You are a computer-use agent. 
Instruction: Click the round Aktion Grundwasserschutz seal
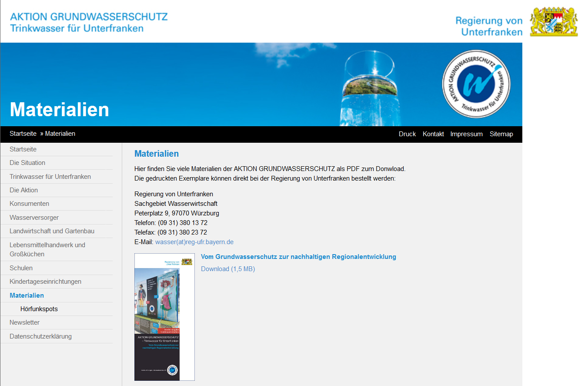click(x=476, y=84)
